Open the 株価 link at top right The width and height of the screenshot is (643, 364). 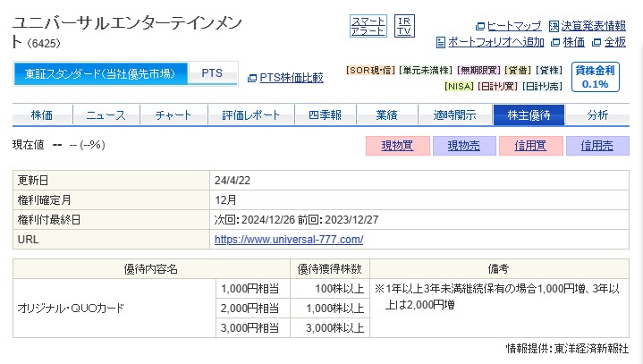(x=574, y=42)
